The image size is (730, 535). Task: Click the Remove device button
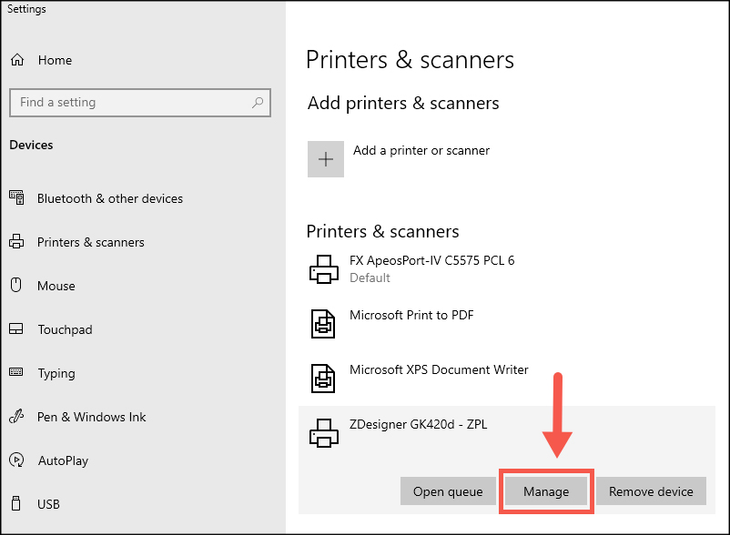coord(651,491)
